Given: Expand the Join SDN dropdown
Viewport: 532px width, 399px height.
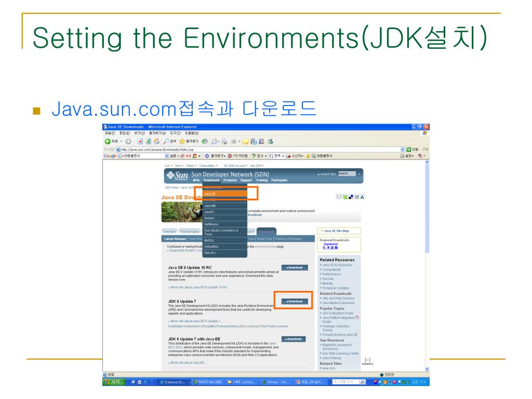Looking at the screenshot, I should pyautogui.click(x=257, y=166).
